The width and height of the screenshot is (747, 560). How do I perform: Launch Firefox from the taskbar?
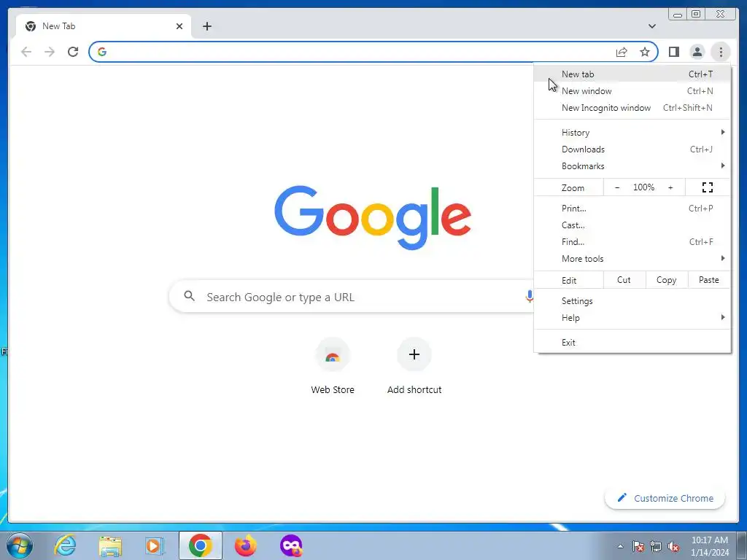(x=246, y=545)
